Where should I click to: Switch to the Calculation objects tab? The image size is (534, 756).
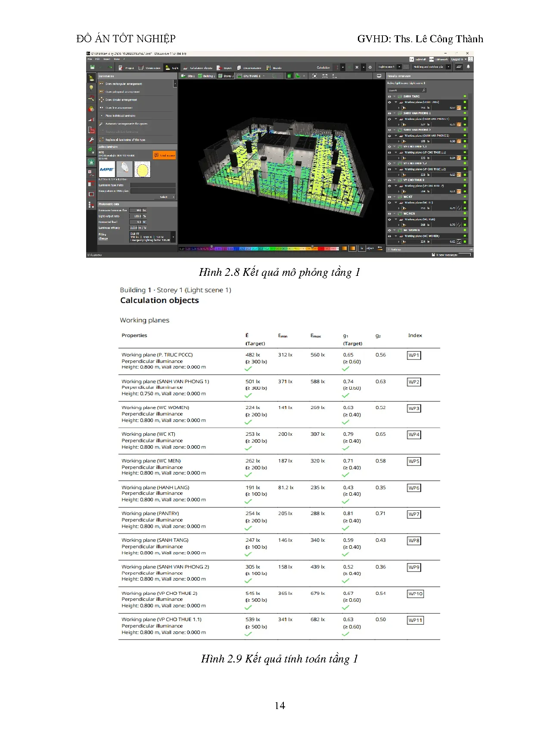click(198, 68)
